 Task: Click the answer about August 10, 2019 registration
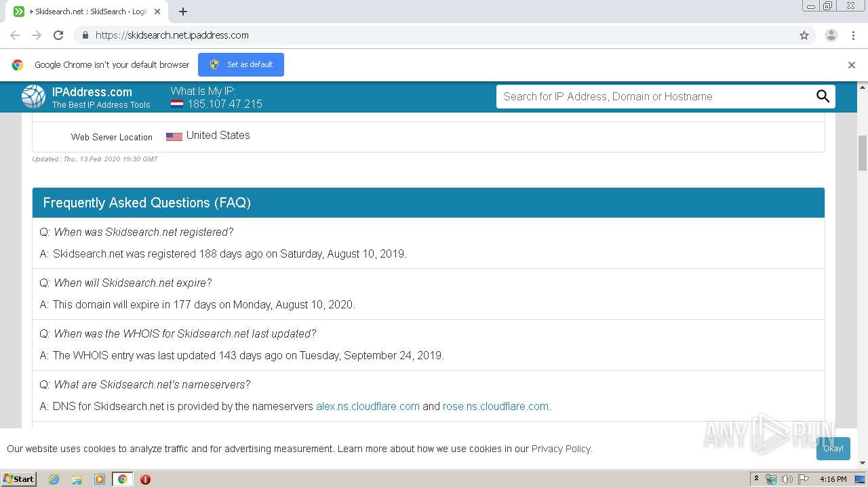230,254
